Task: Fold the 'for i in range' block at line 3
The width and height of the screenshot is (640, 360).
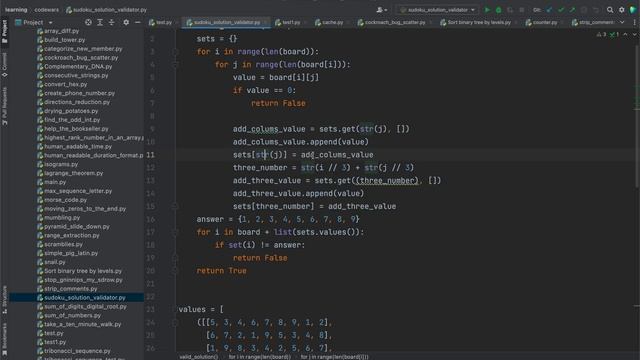Action: point(175,52)
